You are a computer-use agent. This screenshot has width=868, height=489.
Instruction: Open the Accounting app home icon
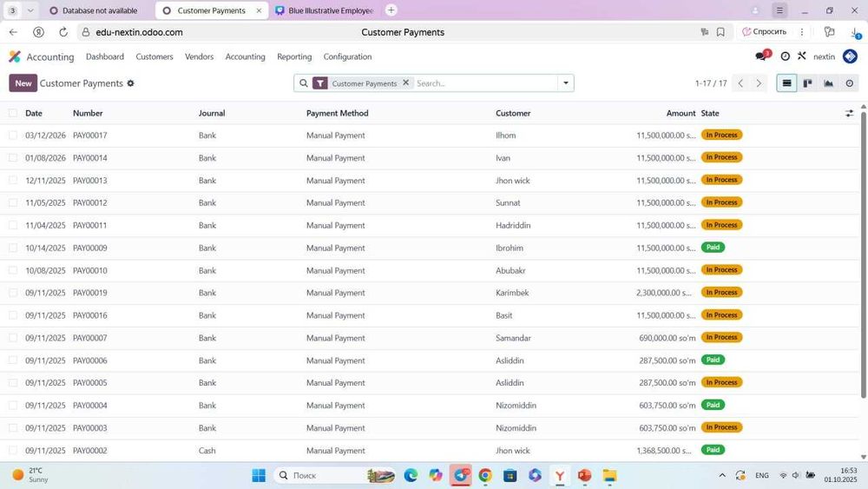point(15,56)
